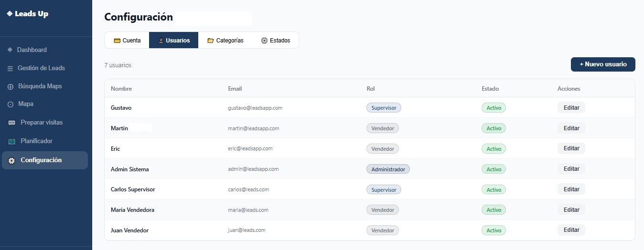Edit the Carlos Supervisor user

coord(571,189)
